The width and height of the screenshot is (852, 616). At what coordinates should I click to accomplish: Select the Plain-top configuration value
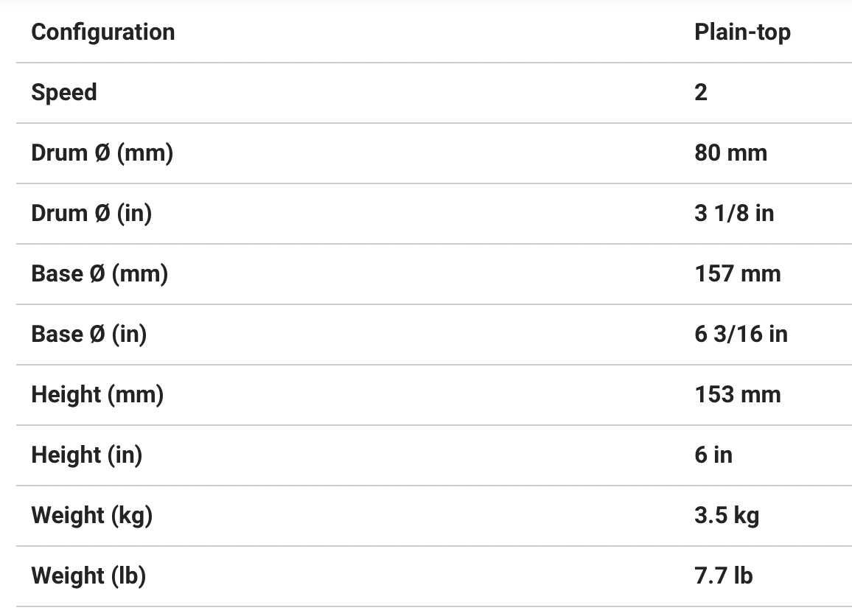741,32
